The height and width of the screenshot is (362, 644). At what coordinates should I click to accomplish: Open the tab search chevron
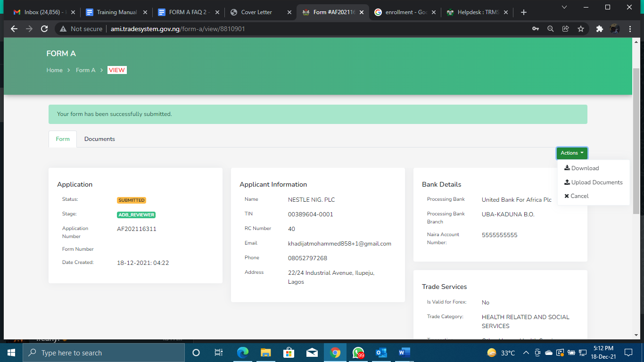(x=564, y=7)
